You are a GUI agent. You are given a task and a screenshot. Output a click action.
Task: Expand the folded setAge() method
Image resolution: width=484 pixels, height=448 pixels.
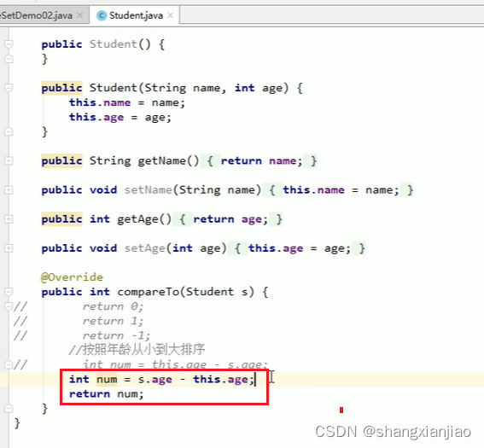click(9, 248)
